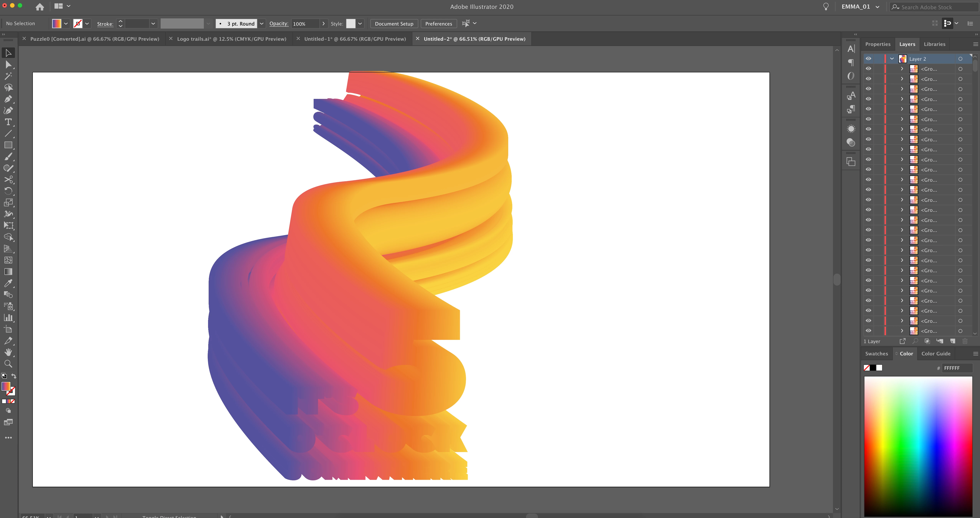
Task: Select the Gradient tool
Action: coord(8,272)
